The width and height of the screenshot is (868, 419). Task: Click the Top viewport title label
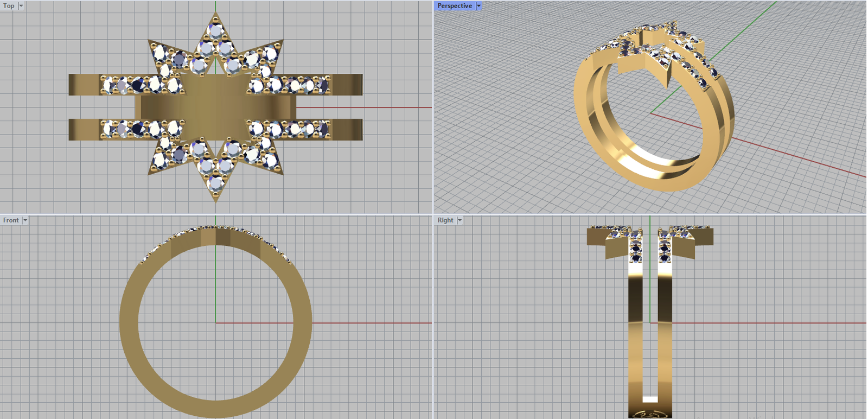click(9, 6)
